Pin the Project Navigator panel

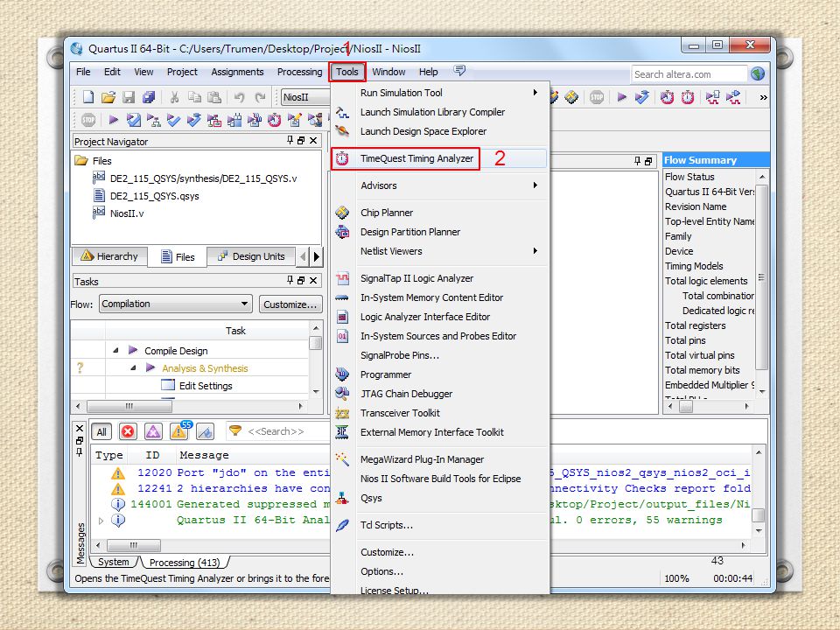tap(290, 140)
